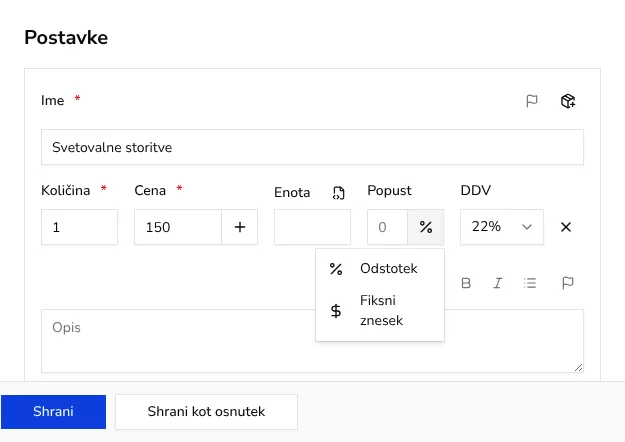625x442 pixels.
Task: Toggle bold formatting for description
Action: 466,283
